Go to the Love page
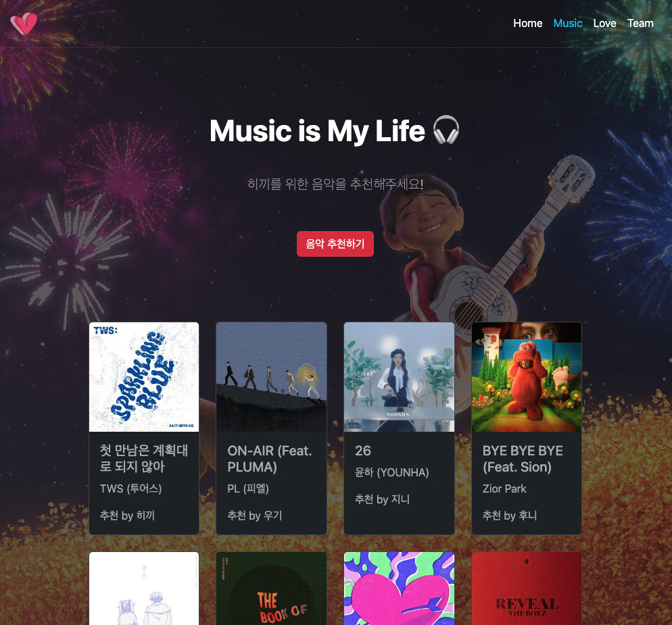Viewport: 672px width, 625px height. [x=604, y=23]
